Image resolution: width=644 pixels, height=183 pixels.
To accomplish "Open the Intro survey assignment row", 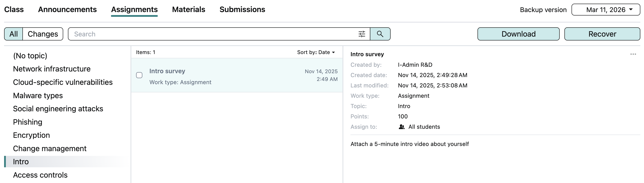I will [225, 75].
